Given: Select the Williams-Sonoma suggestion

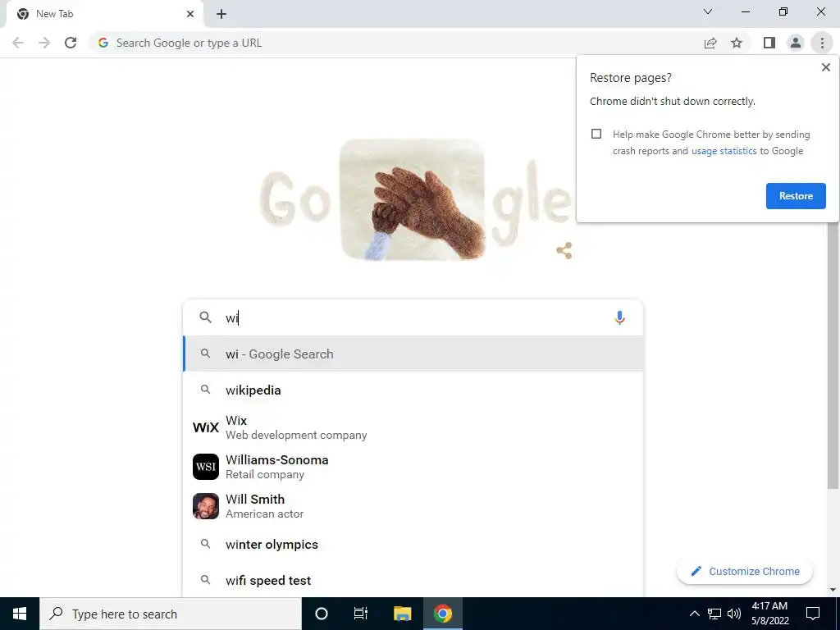Looking at the screenshot, I should [x=413, y=467].
